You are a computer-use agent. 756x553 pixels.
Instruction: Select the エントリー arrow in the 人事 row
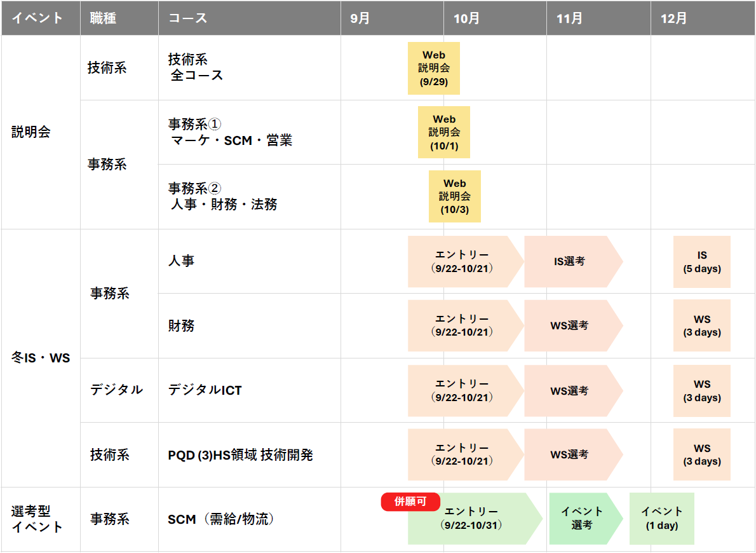click(x=462, y=261)
